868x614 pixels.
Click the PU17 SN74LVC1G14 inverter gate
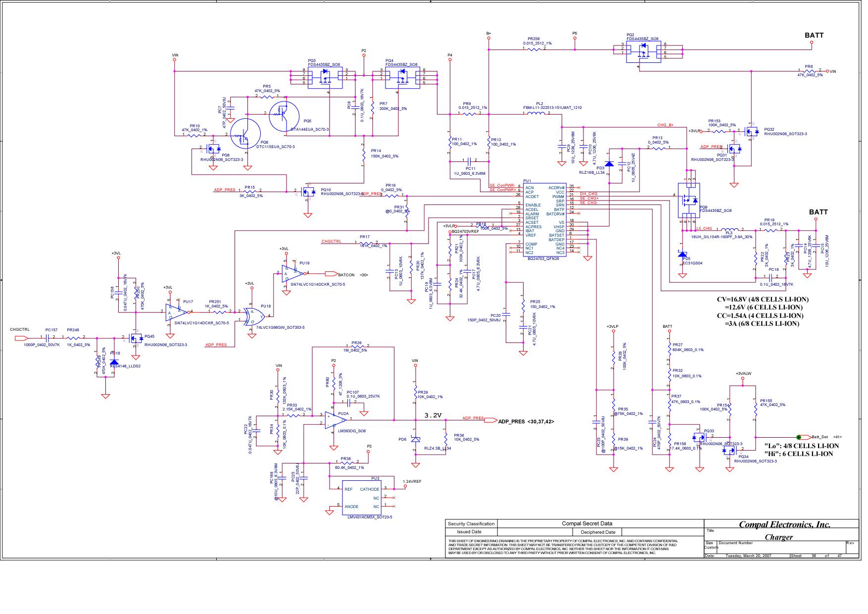[177, 312]
